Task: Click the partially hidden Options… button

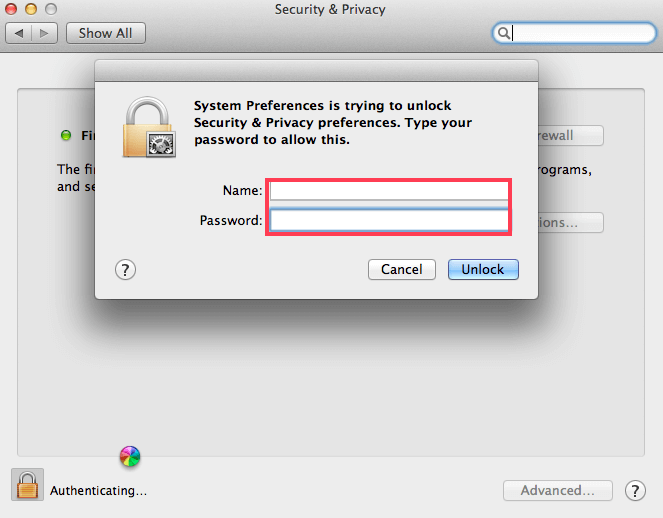Action: 570,222
